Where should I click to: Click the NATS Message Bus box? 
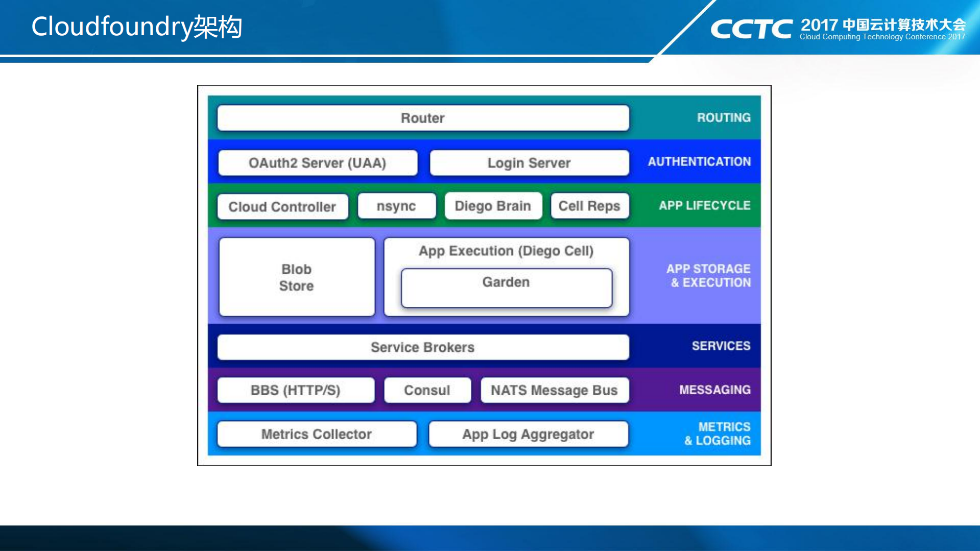pyautogui.click(x=554, y=391)
